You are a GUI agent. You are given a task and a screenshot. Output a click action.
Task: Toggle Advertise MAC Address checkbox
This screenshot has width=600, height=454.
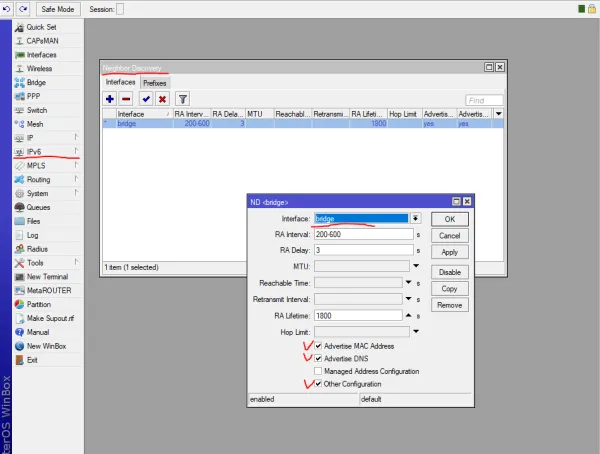(319, 346)
